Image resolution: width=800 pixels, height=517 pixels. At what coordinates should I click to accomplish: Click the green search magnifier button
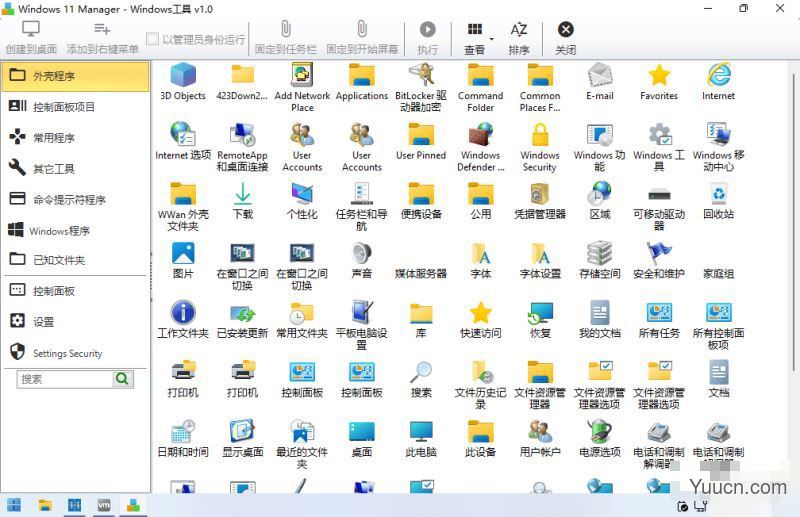122,379
